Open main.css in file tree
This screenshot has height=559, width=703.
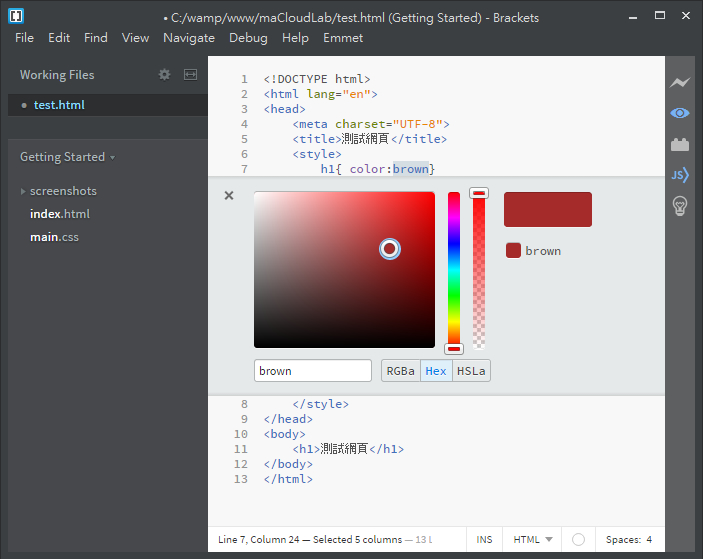(54, 237)
